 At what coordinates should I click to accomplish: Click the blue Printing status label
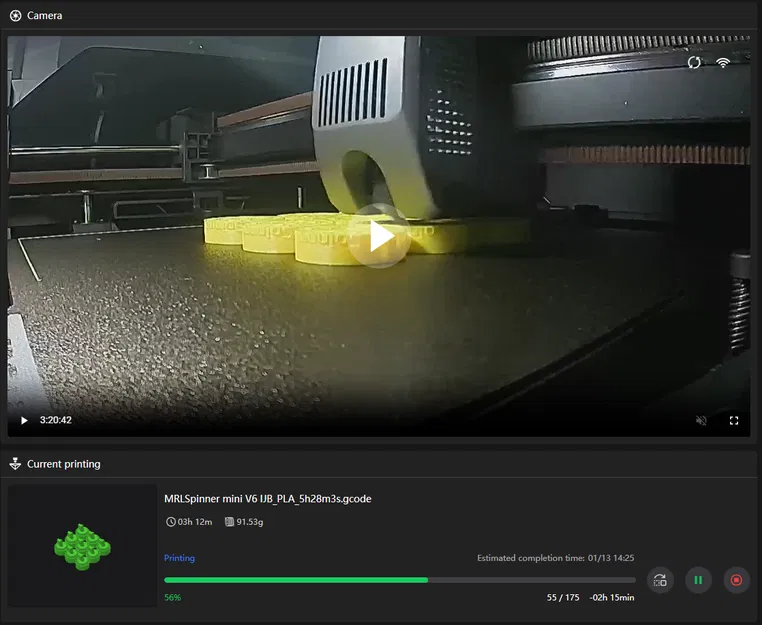pos(179,558)
